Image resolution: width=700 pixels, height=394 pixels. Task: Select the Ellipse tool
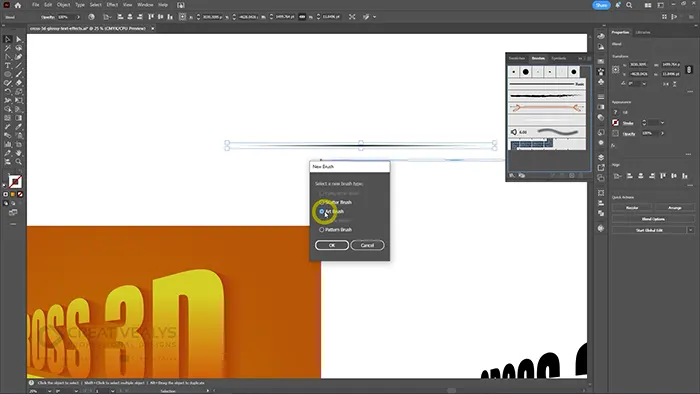pyautogui.click(x=8, y=75)
